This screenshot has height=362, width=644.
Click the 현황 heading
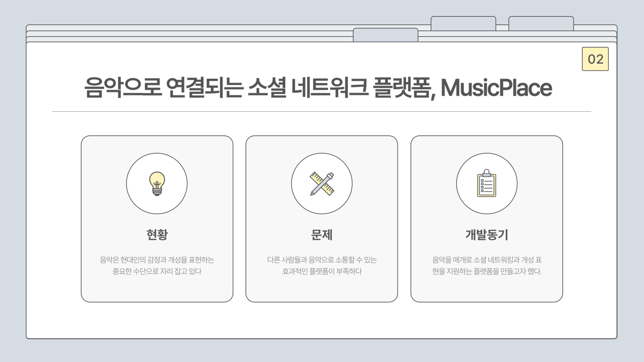click(x=157, y=235)
